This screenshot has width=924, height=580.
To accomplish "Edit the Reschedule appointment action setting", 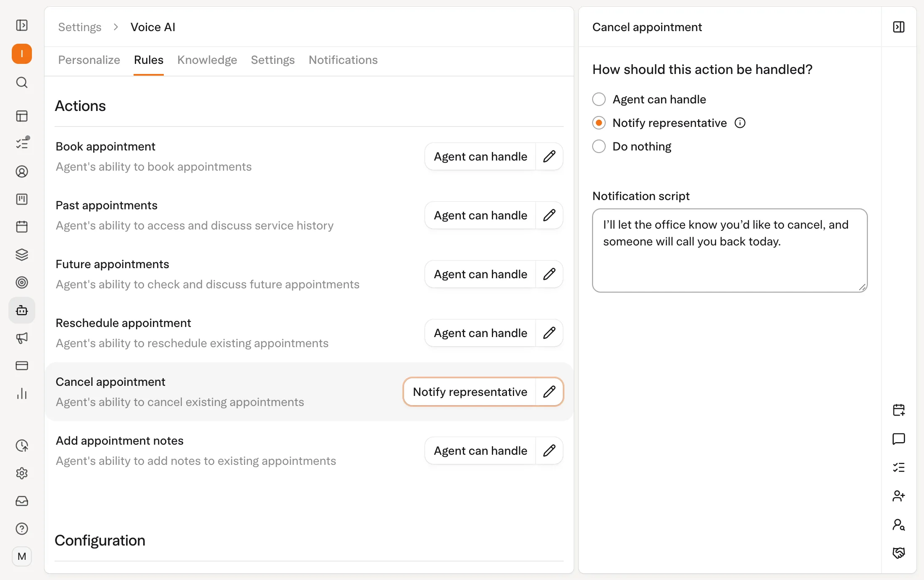I will click(549, 333).
